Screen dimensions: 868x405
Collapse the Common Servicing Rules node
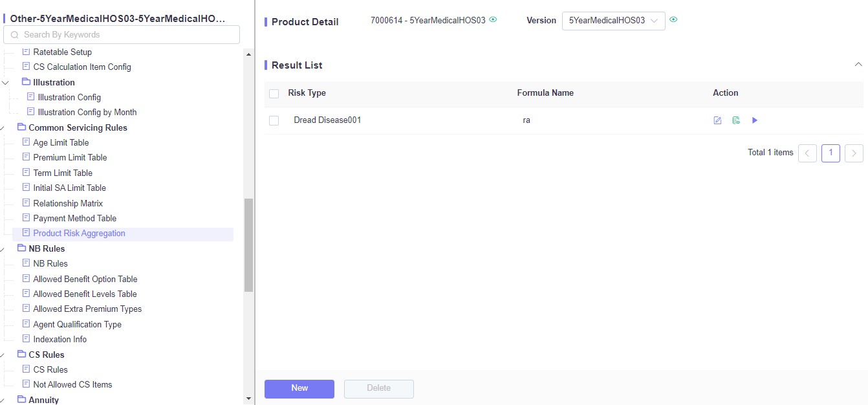(x=3, y=127)
